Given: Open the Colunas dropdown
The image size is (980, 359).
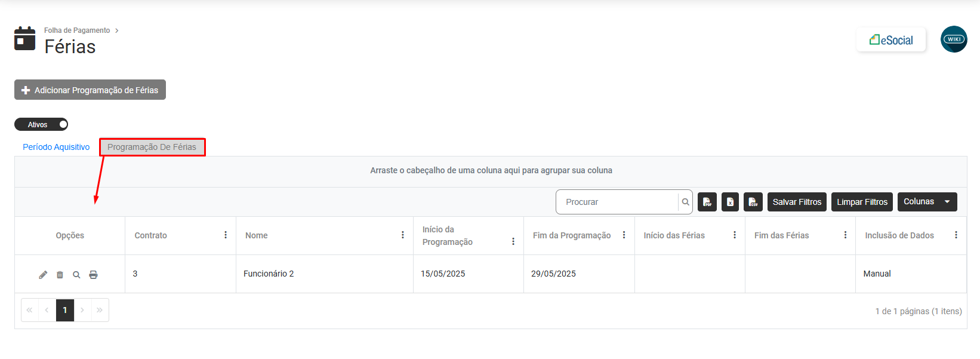Looking at the screenshot, I should [927, 202].
